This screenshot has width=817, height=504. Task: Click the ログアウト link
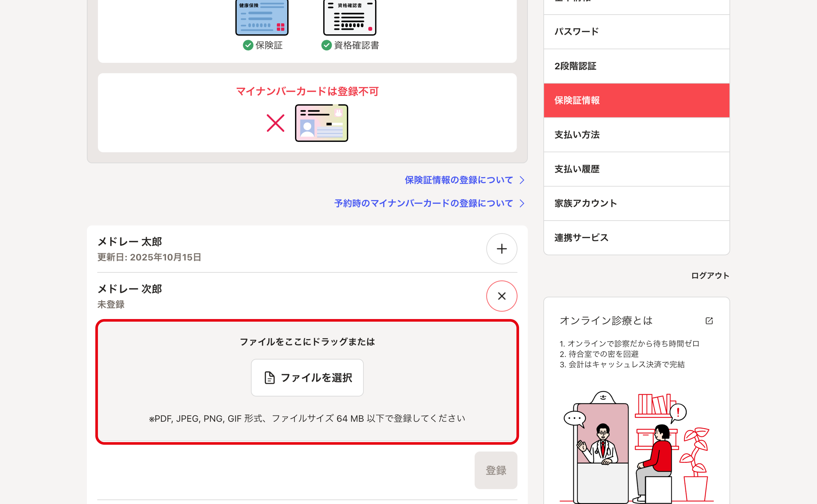pyautogui.click(x=710, y=276)
